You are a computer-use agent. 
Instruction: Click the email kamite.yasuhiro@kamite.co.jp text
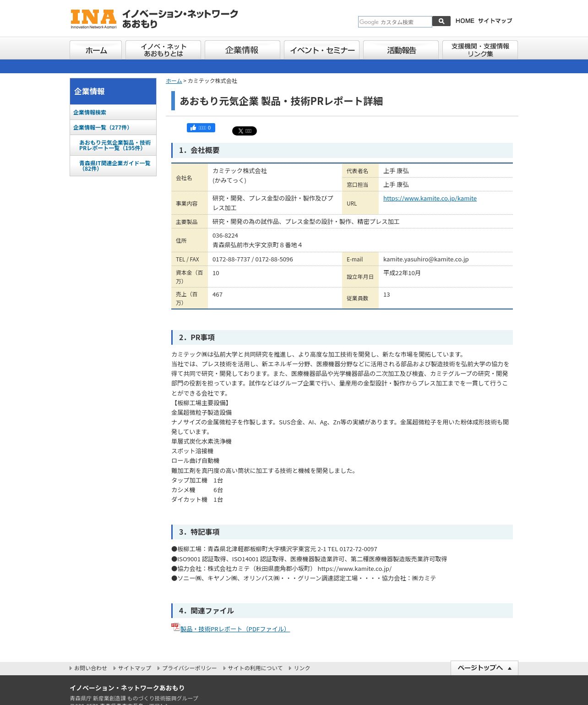coord(426,259)
